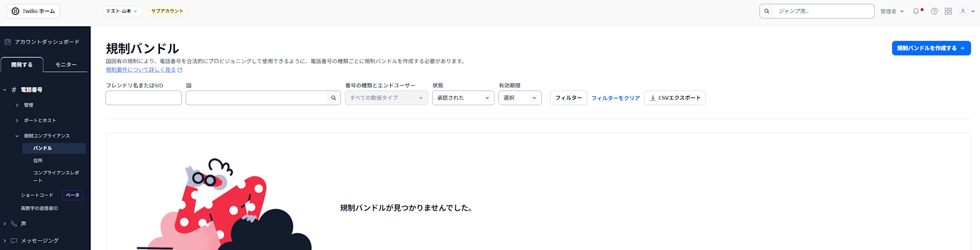Collapse the 電話番号 section

click(5, 90)
